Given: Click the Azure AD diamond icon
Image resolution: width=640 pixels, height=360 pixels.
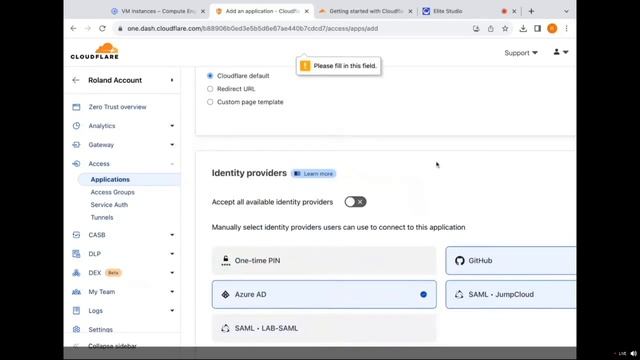Looking at the screenshot, I should [225, 294].
